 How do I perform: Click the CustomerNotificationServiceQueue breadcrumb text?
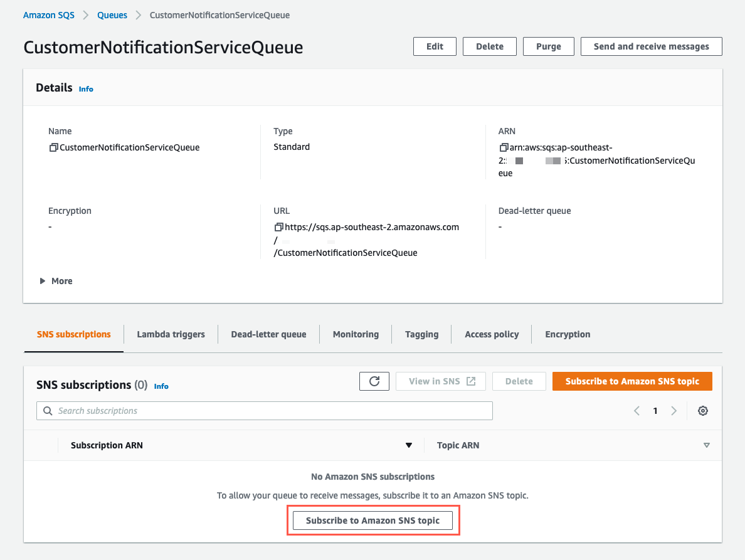tap(219, 15)
